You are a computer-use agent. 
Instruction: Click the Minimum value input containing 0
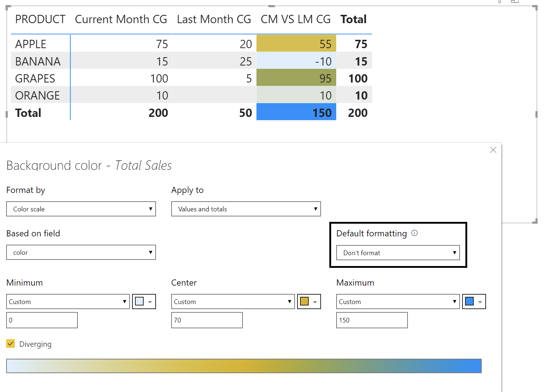tap(42, 320)
